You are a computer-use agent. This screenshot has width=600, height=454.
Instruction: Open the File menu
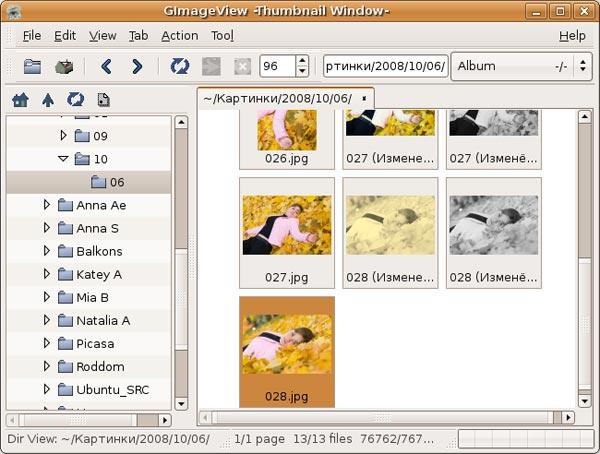[x=32, y=36]
